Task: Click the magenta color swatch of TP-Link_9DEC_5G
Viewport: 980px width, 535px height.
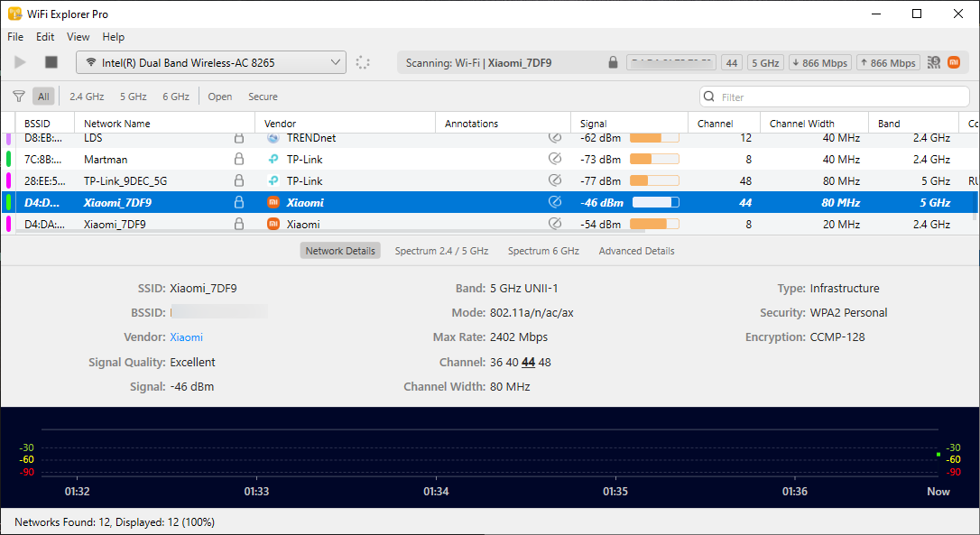Action: click(x=9, y=180)
